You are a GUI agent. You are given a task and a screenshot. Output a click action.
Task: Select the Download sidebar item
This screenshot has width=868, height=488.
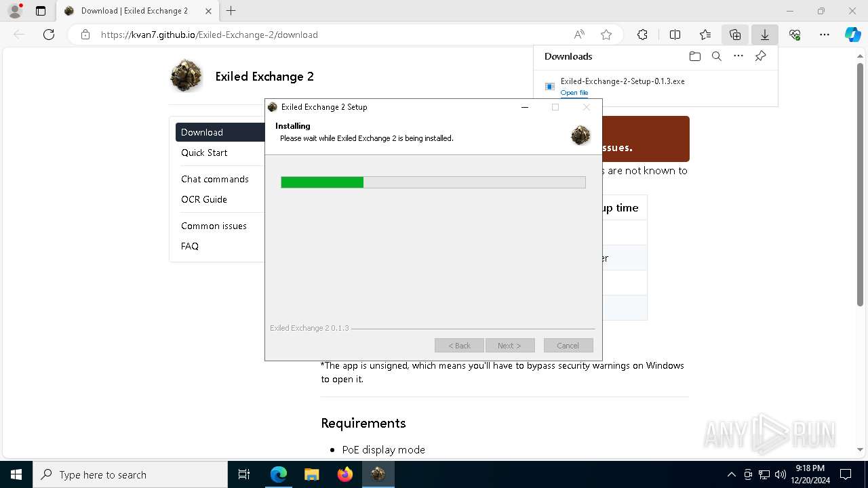click(220, 132)
